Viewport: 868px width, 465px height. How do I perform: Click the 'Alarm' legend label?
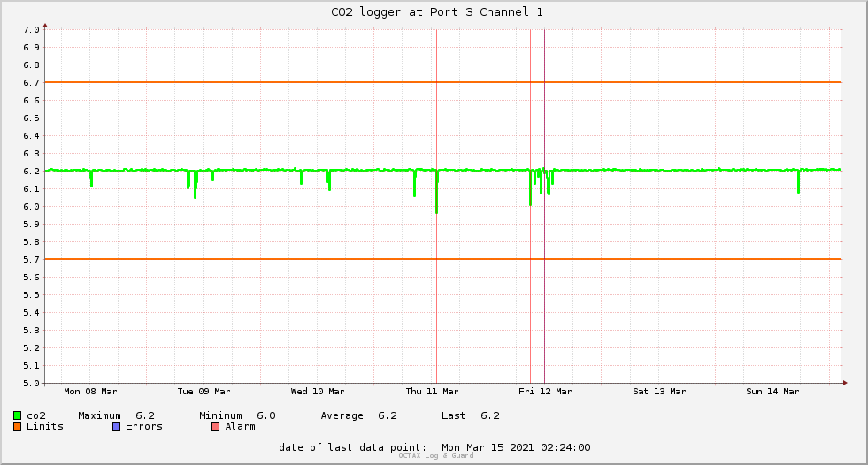(241, 426)
